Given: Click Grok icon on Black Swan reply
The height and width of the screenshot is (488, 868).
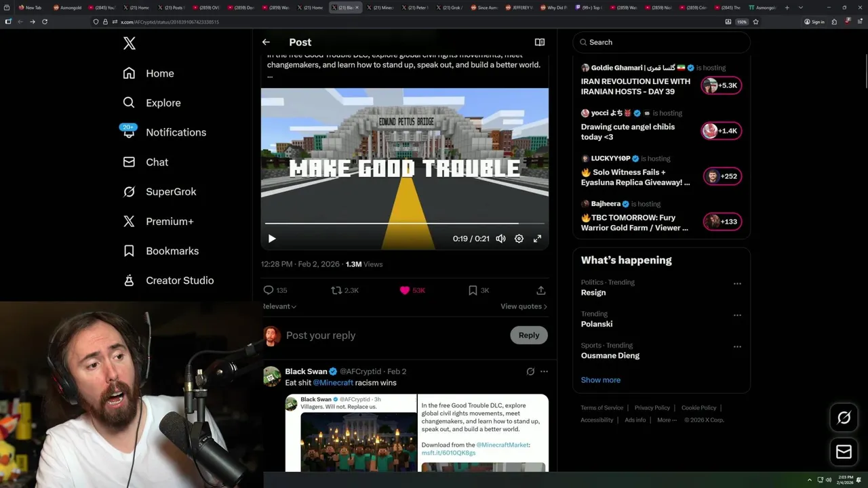Looking at the screenshot, I should coord(530,371).
